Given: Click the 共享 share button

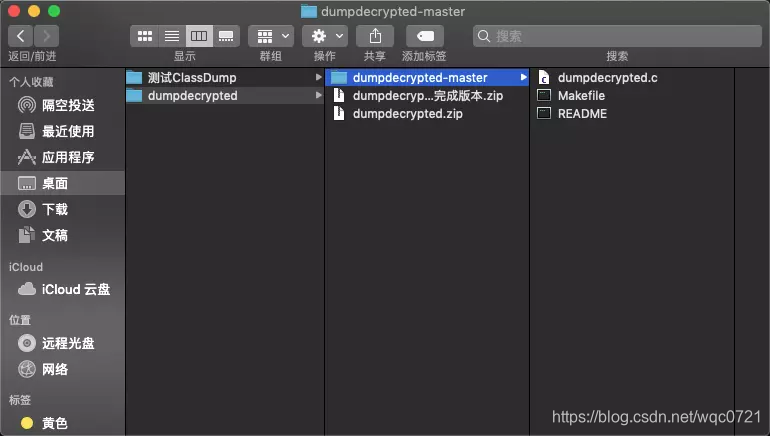Looking at the screenshot, I should click(375, 36).
